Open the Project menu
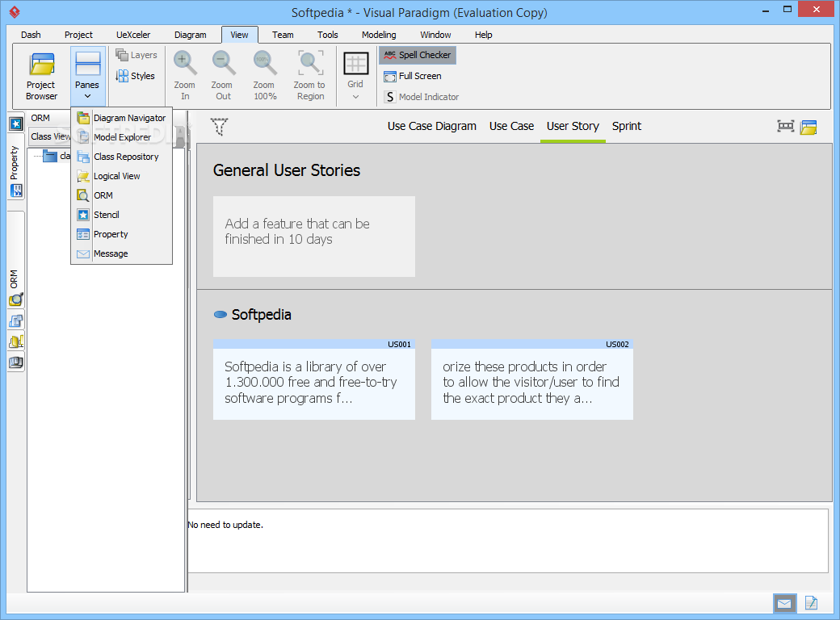Image resolution: width=840 pixels, height=620 pixels. (x=79, y=35)
